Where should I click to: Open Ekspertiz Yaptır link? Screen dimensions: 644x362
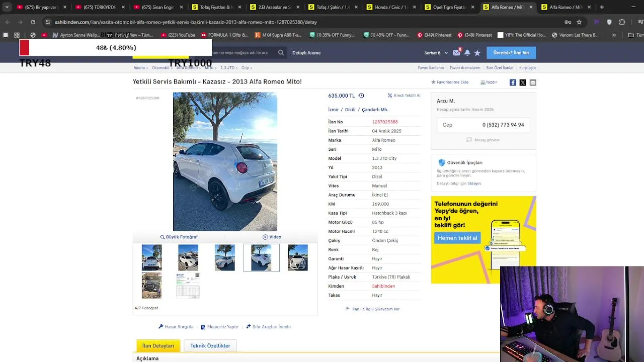coord(219,327)
